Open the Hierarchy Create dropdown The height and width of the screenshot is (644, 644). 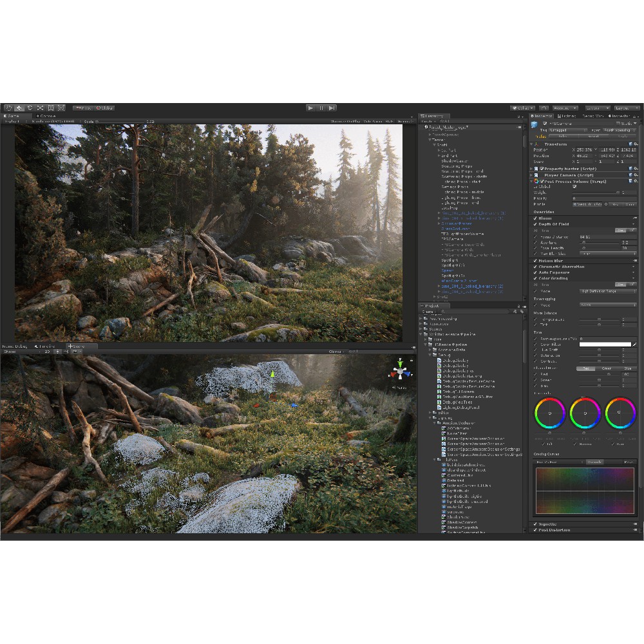tap(428, 121)
